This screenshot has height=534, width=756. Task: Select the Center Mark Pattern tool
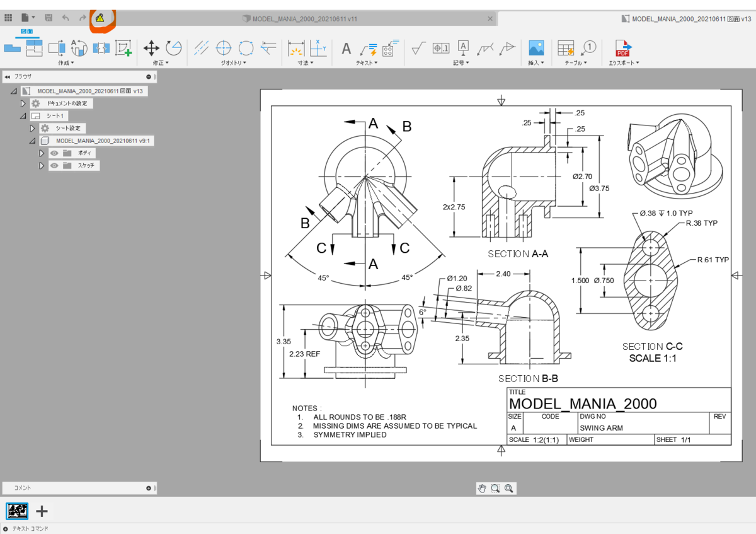246,47
